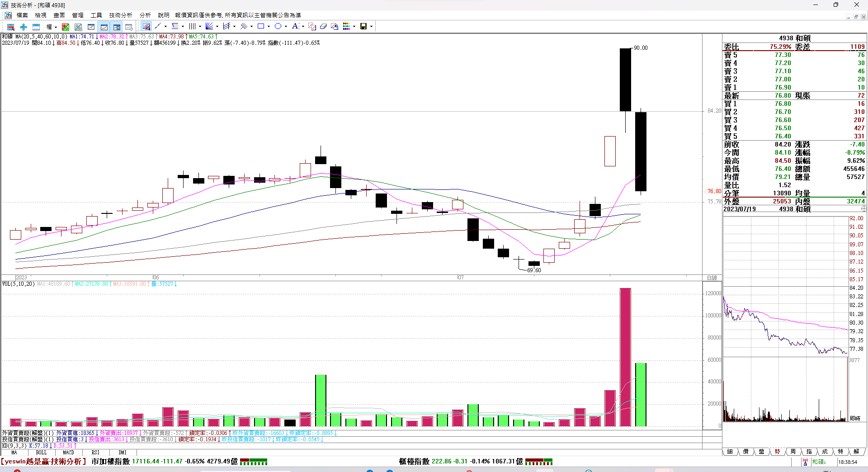Click the quote list icon in the toolbar
The width and height of the screenshot is (868, 472).
pyautogui.click(x=10, y=27)
